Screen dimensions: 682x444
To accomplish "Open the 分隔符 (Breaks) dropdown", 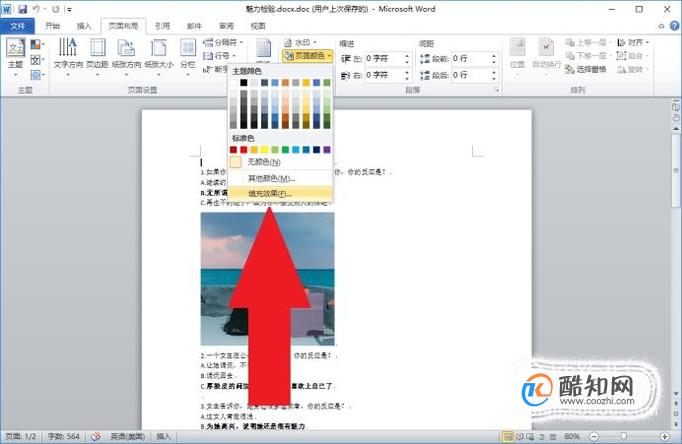I will [x=223, y=42].
